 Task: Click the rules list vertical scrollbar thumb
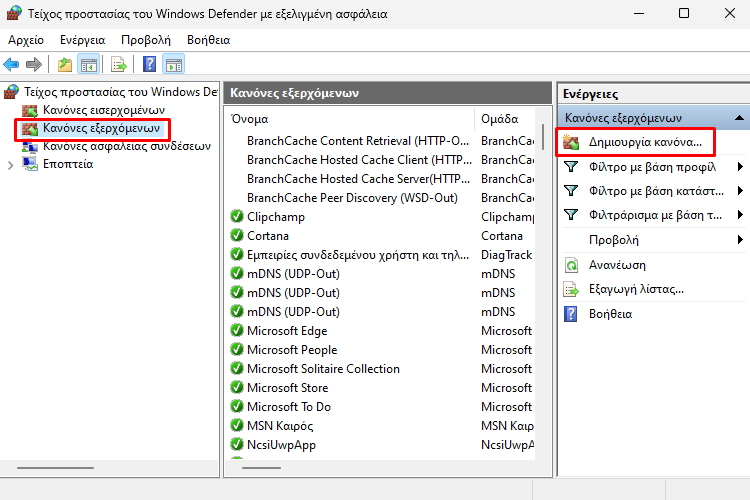point(542,137)
